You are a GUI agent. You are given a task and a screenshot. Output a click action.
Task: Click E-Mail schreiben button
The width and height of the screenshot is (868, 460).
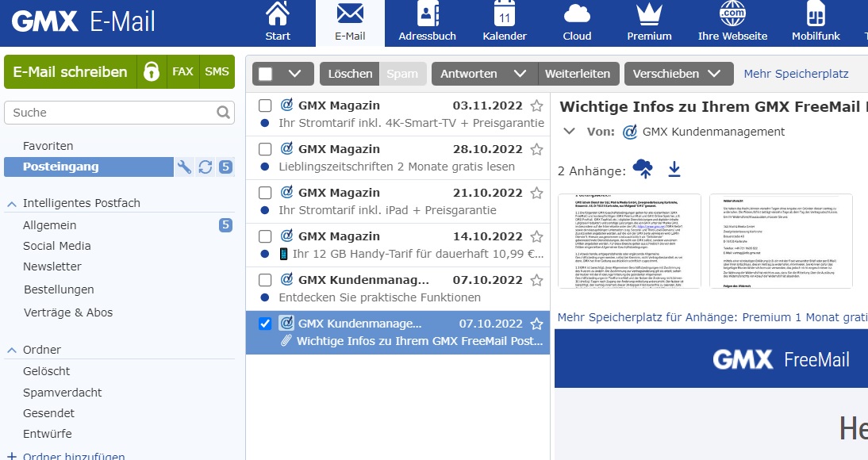tap(71, 72)
